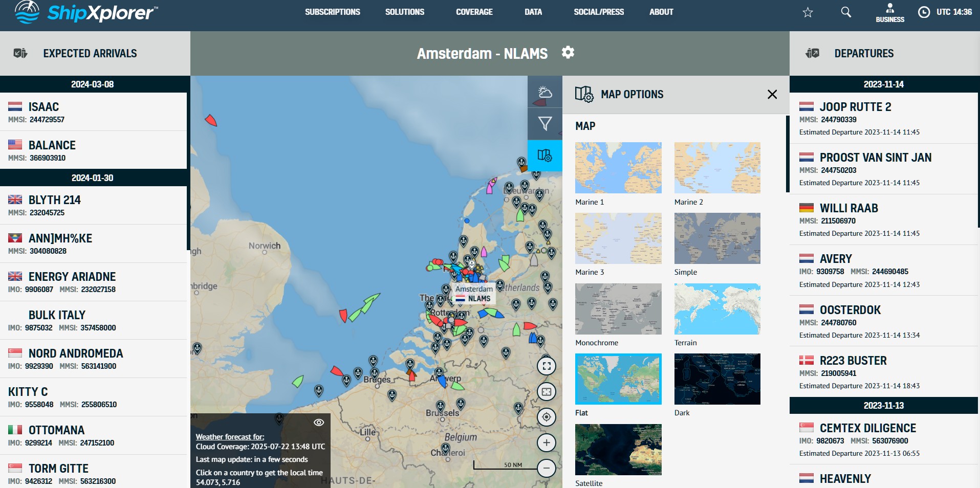980x488 pixels.
Task: Open the ENERGY ARIADNE vessel entry
Action: 72,277
